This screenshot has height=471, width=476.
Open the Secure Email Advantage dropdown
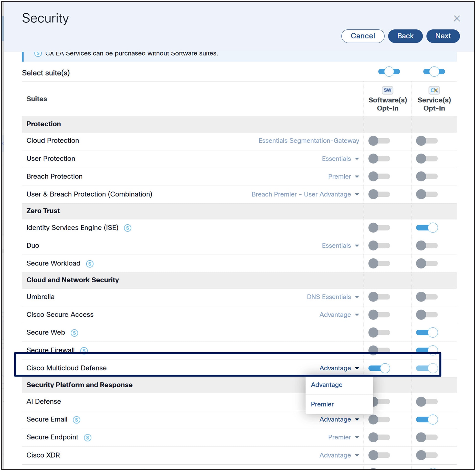pyautogui.click(x=339, y=420)
